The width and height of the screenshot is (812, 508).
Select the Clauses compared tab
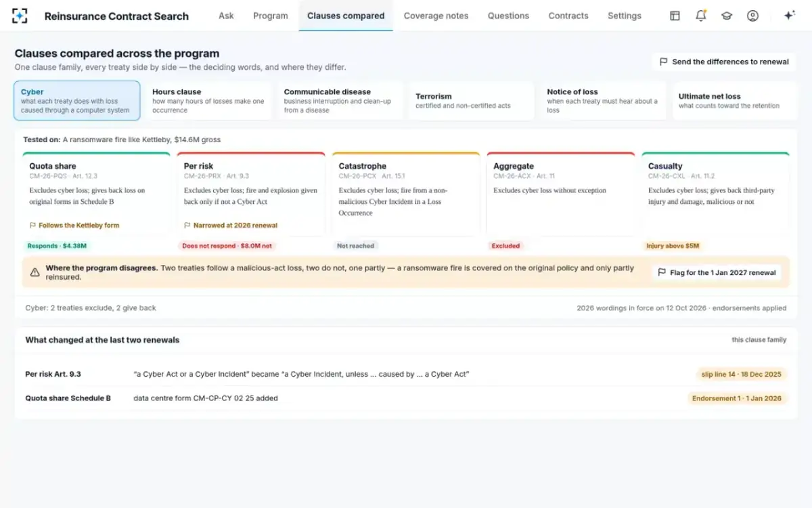click(346, 16)
